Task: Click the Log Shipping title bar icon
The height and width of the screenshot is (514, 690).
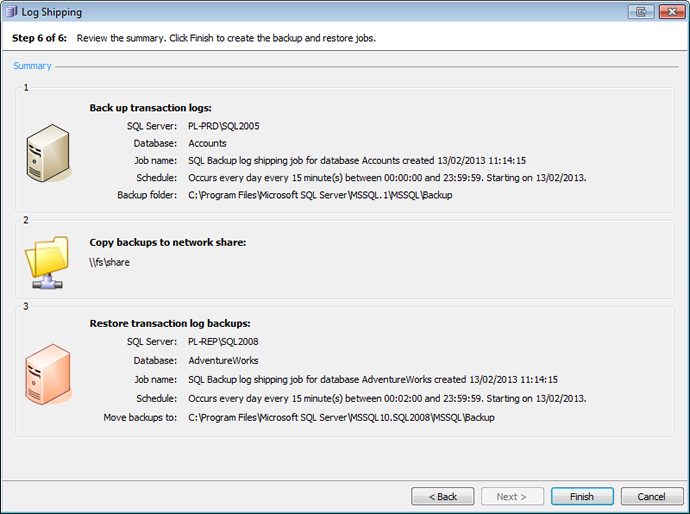Action: click(x=12, y=12)
